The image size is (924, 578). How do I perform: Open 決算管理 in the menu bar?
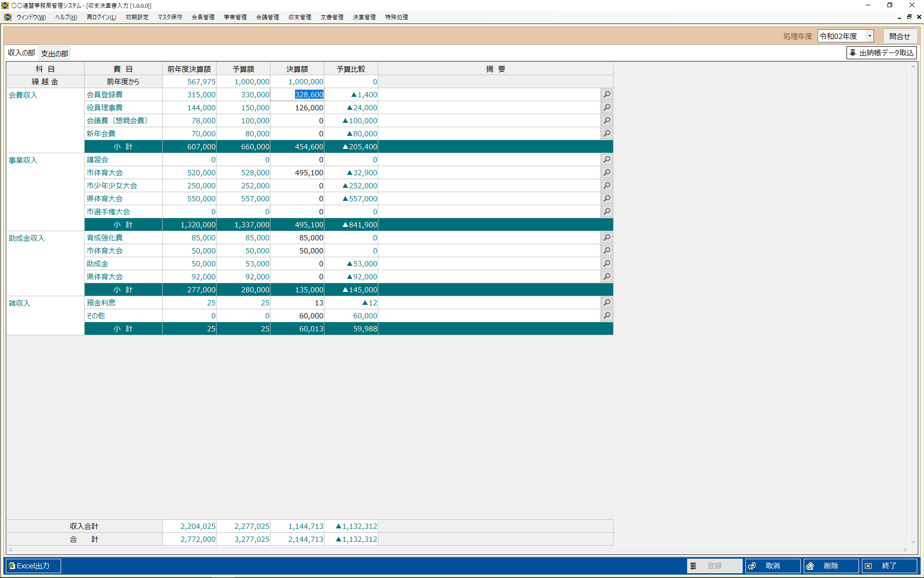tap(364, 17)
